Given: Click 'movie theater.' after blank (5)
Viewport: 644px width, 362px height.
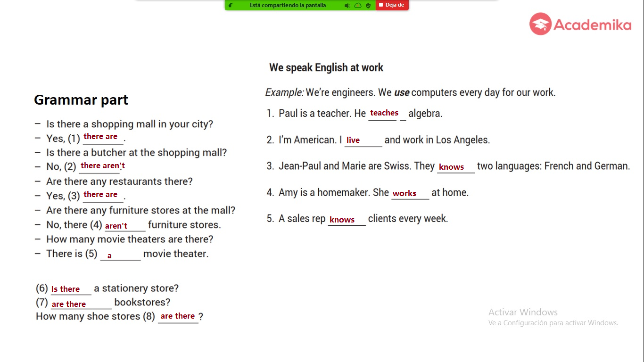Looking at the screenshot, I should (176, 254).
